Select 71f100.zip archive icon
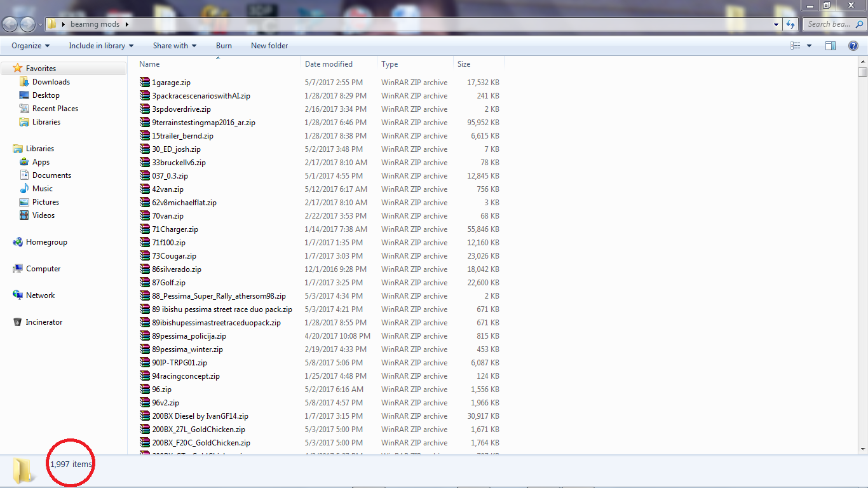The image size is (868, 488). pos(145,243)
